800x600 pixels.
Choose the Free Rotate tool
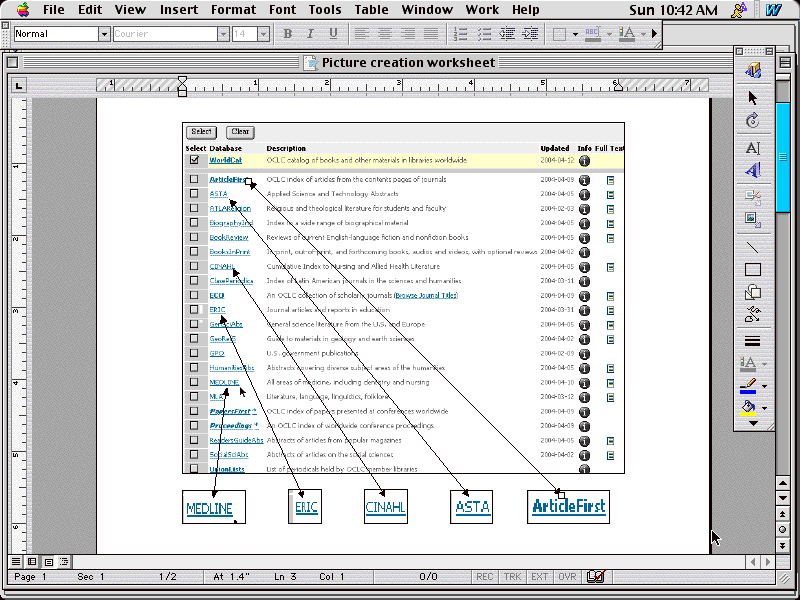(x=753, y=121)
